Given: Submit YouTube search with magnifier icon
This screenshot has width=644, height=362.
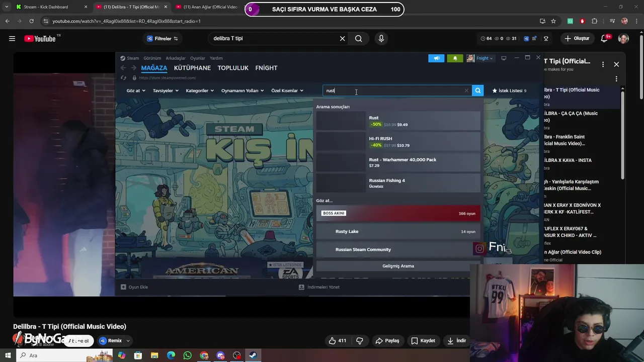Looking at the screenshot, I should [x=358, y=39].
